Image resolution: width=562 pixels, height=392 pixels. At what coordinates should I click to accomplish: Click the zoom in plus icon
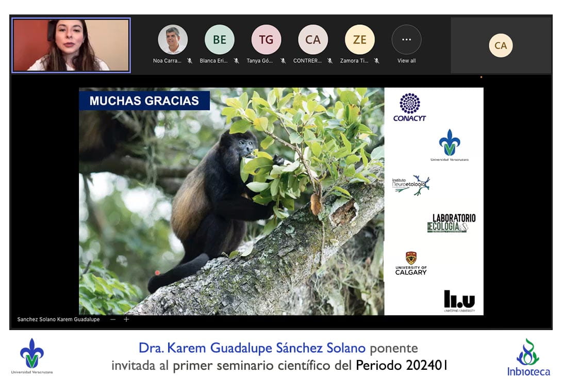[x=126, y=319]
